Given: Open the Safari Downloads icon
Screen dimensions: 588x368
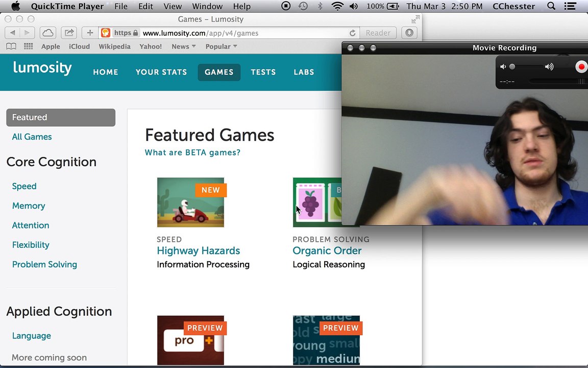Looking at the screenshot, I should [409, 33].
